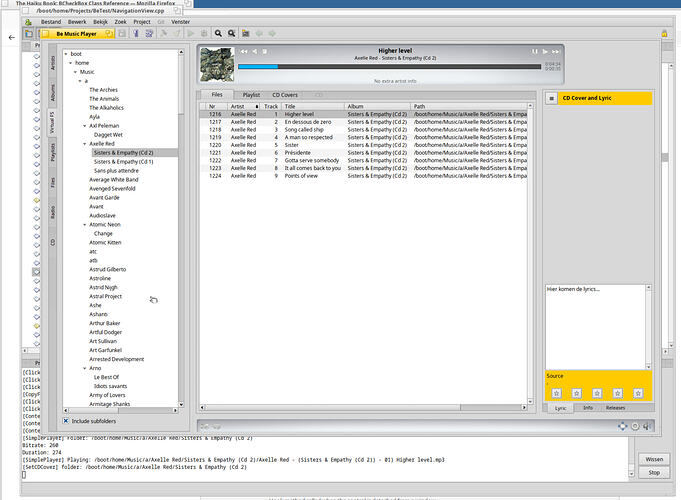Select the Files tab
The image size is (681, 500).
(x=217, y=95)
